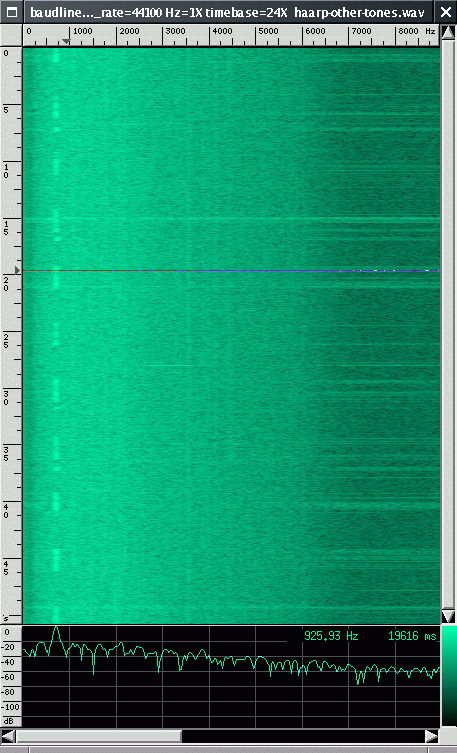The height and width of the screenshot is (753, 457).
Task: Click the 8000 label on frequency ruler
Action: tap(408, 31)
